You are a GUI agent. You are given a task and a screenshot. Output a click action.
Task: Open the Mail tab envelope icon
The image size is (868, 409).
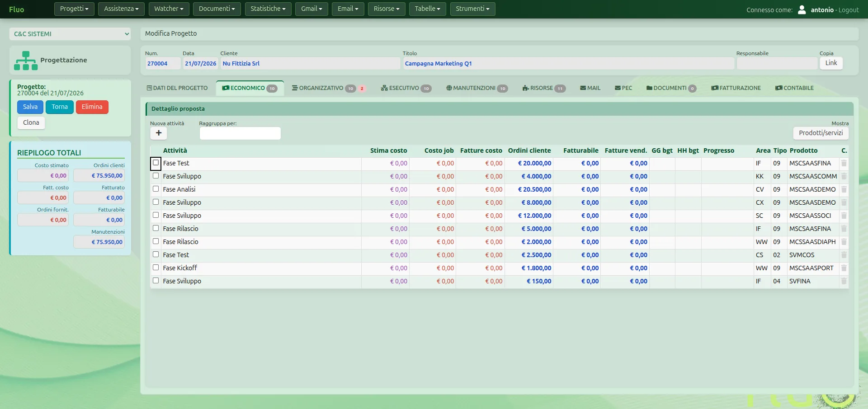coord(583,88)
